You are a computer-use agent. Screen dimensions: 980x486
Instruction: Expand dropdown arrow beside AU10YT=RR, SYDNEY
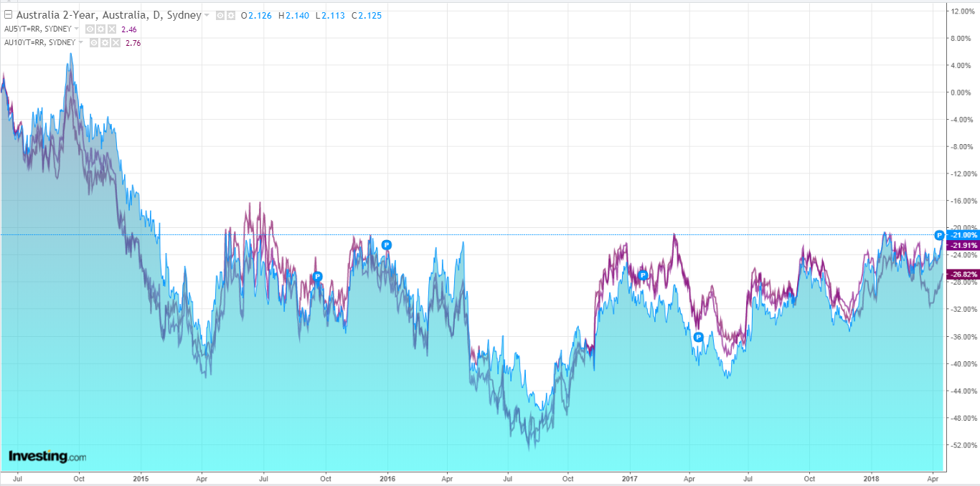coord(81,42)
